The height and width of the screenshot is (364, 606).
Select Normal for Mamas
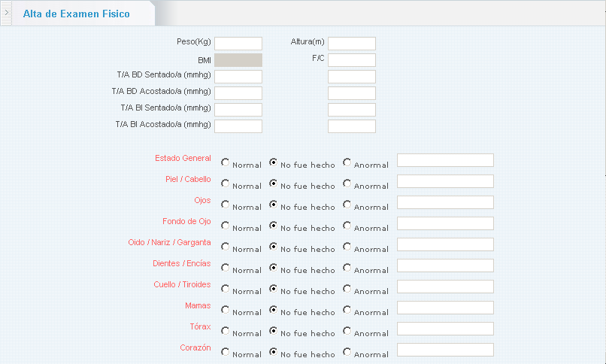(x=226, y=309)
